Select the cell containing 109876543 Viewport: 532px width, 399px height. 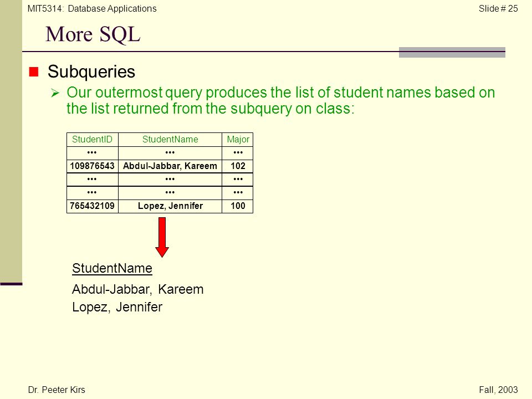coord(93,166)
